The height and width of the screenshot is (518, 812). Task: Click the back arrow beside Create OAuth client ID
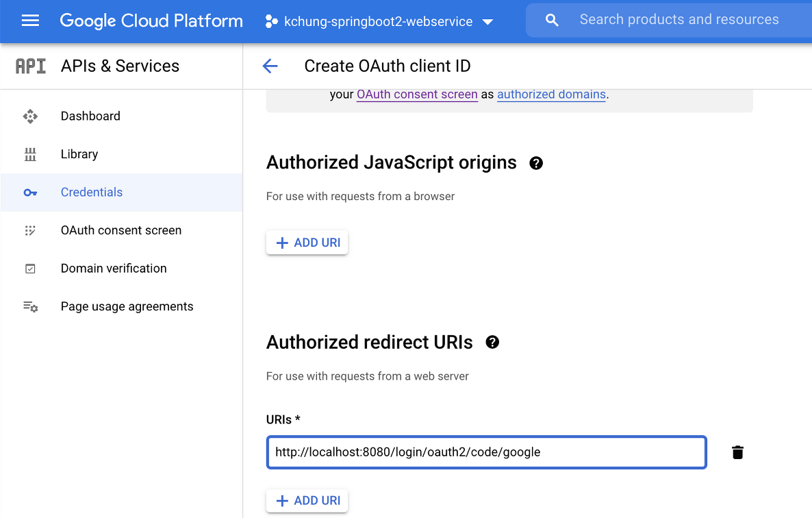click(270, 66)
